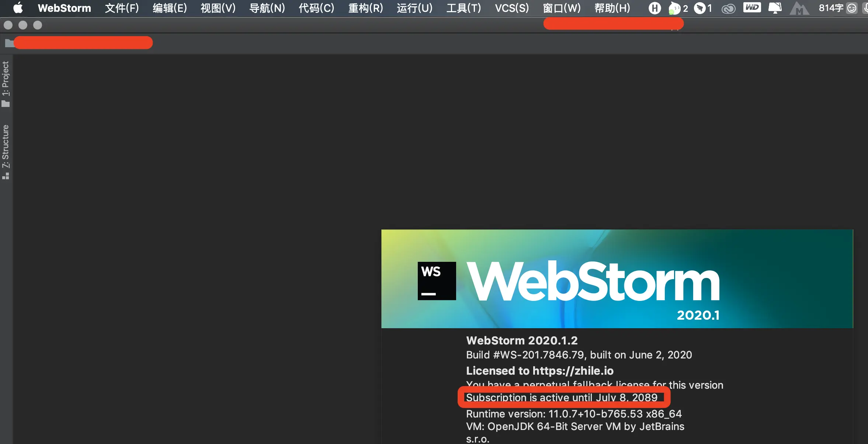Click the WD drive utility icon
Image resolution: width=868 pixels, height=444 pixels.
752,7
